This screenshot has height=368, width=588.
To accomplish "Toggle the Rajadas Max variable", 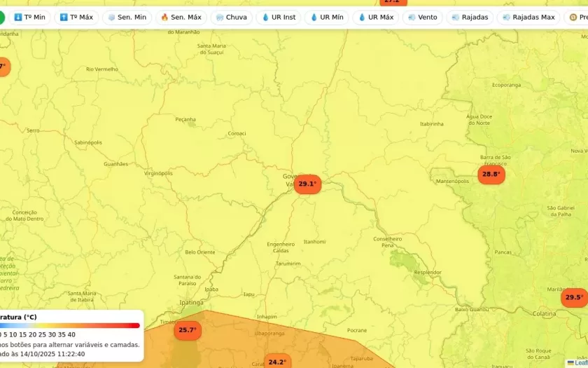I will (x=528, y=17).
